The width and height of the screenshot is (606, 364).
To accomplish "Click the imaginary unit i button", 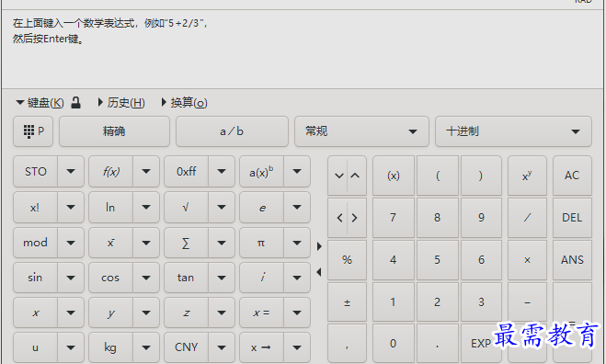I will click(x=262, y=278).
